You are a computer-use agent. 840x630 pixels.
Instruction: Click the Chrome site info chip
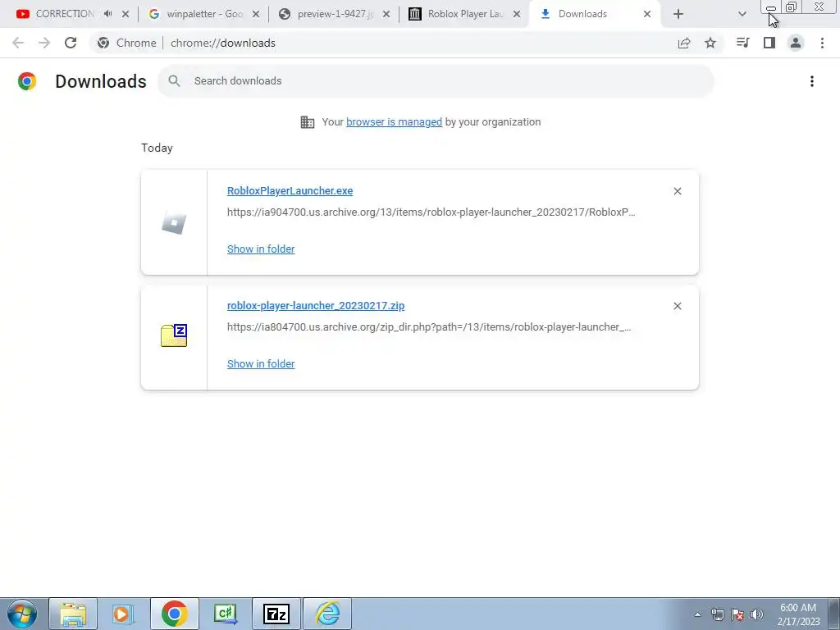tap(127, 43)
